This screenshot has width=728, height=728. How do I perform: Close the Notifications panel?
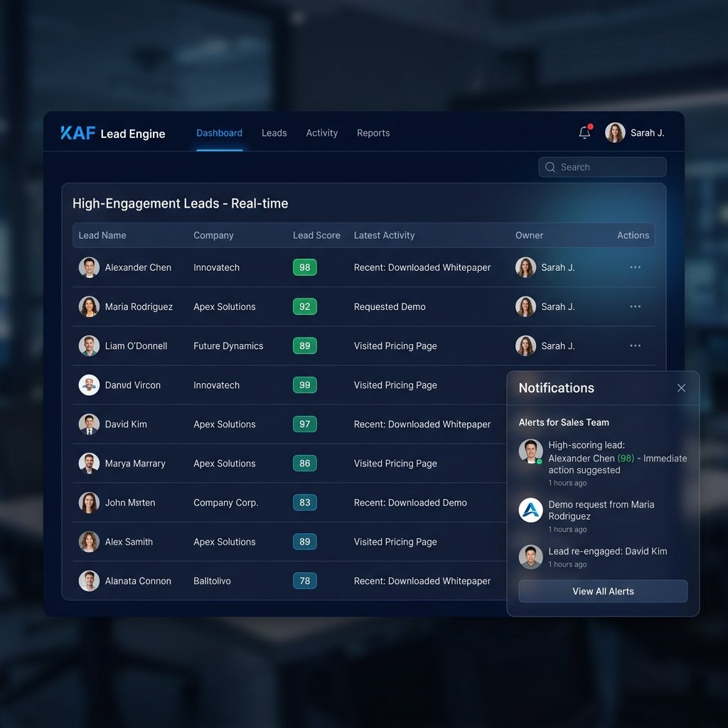click(x=681, y=388)
